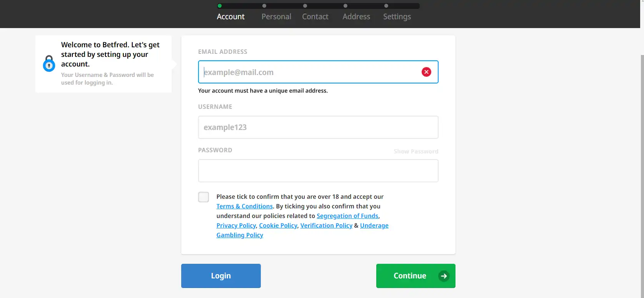
Task: Click the blue padlock icon in the welcome box
Action: click(x=49, y=63)
